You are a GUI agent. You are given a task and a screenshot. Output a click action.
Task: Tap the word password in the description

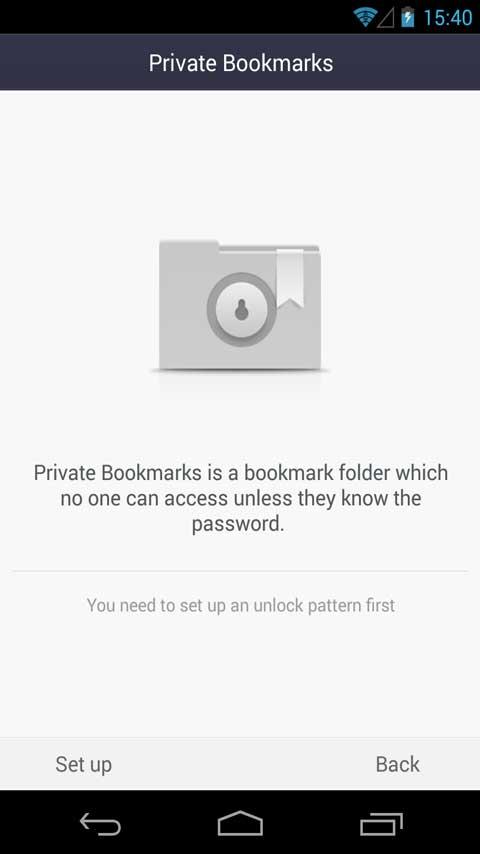237,524
